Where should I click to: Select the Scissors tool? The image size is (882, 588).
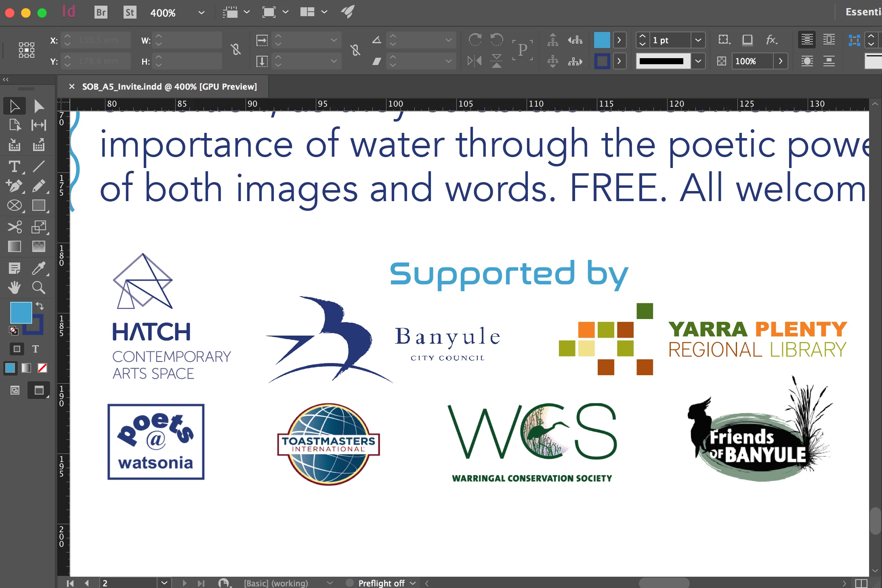pyautogui.click(x=15, y=227)
